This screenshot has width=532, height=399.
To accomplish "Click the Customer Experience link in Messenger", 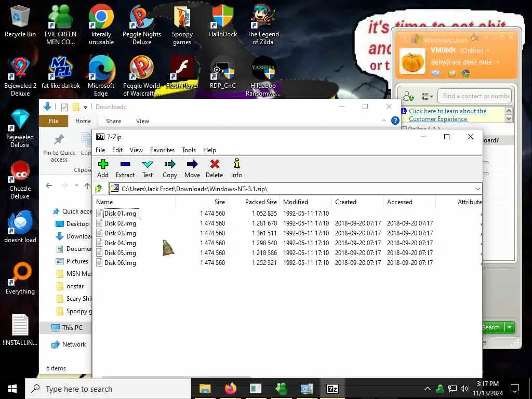I will click(447, 115).
